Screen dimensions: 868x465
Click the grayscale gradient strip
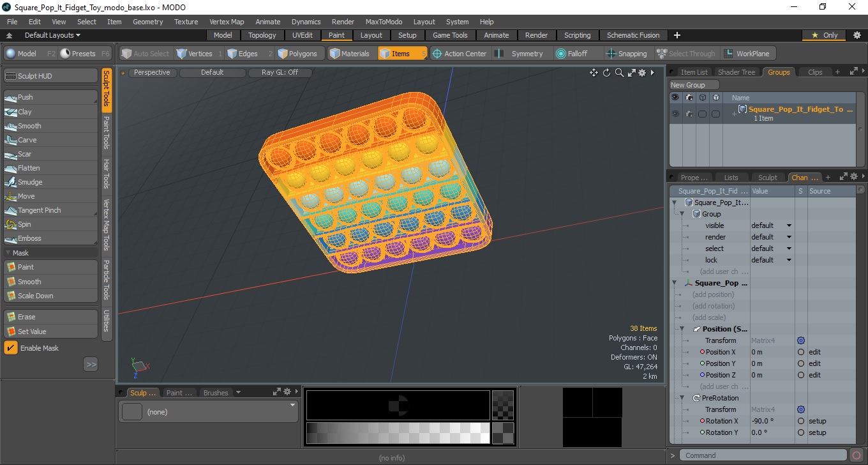click(x=398, y=433)
